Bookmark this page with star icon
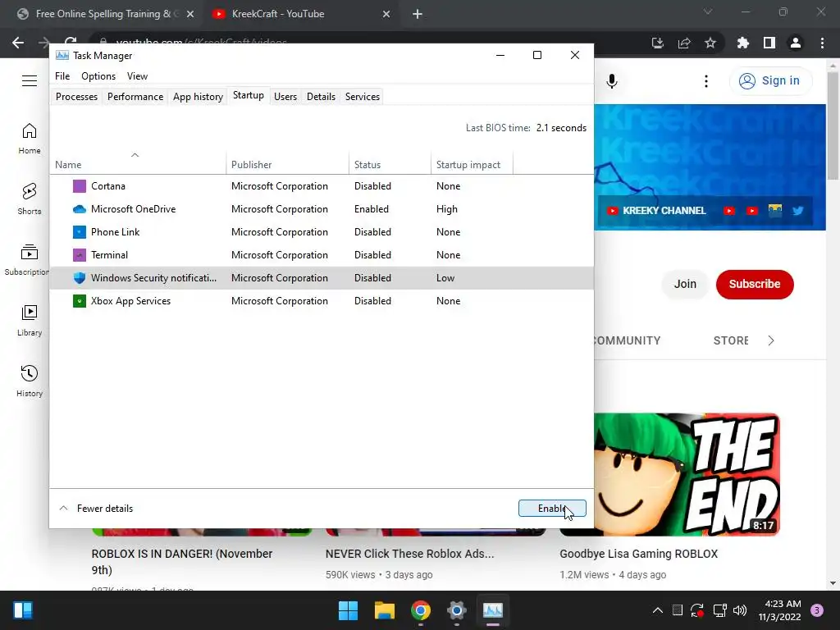 pyautogui.click(x=710, y=43)
